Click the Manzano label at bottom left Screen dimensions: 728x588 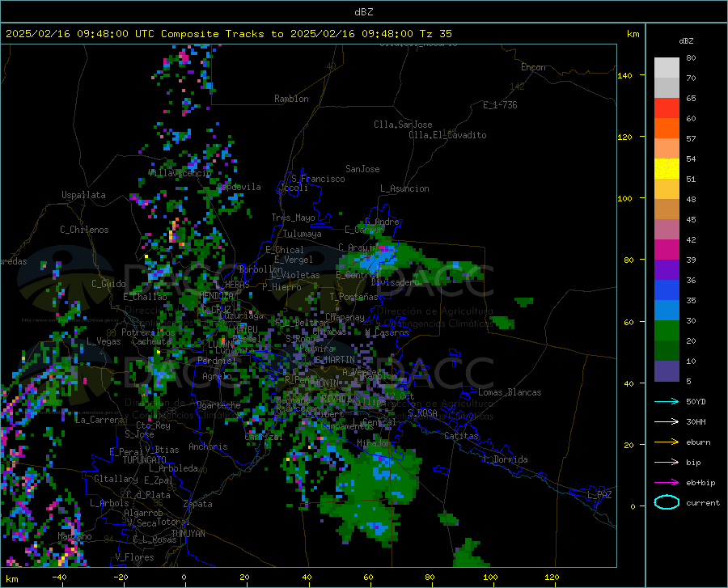[74, 536]
